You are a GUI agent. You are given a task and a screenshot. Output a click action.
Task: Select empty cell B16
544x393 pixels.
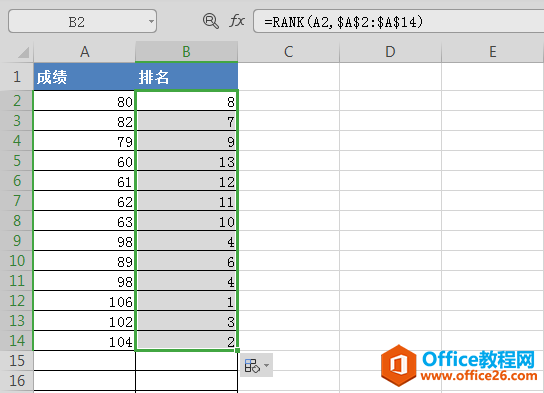click(186, 381)
